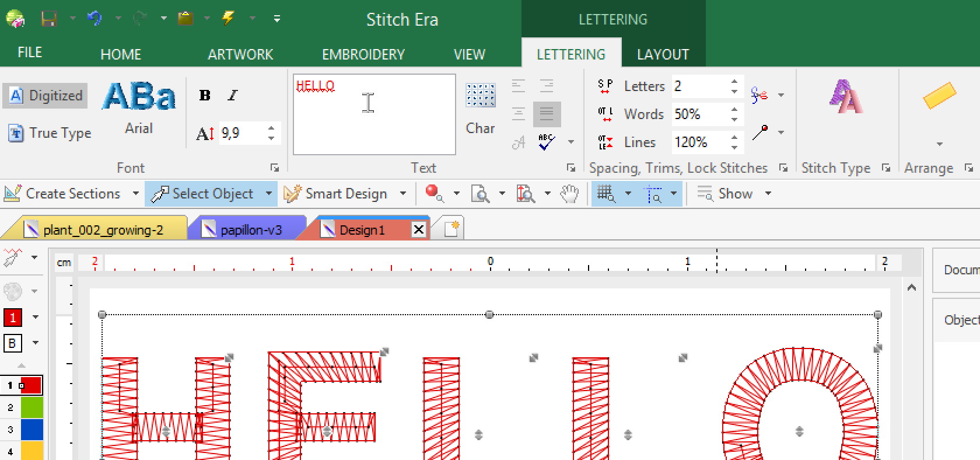Toggle justified text alignment
This screenshot has width=980, height=460.
pos(547,114)
